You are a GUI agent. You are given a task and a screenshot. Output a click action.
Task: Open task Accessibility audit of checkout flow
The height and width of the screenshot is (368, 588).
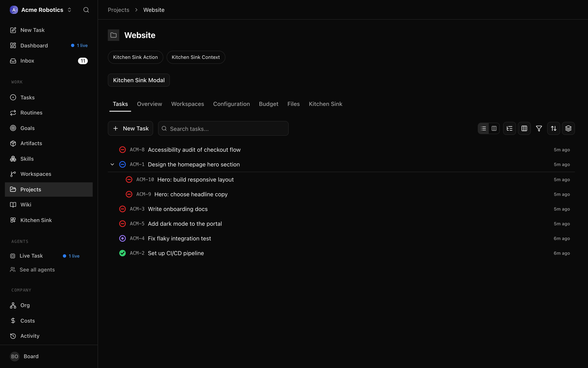click(341, 150)
